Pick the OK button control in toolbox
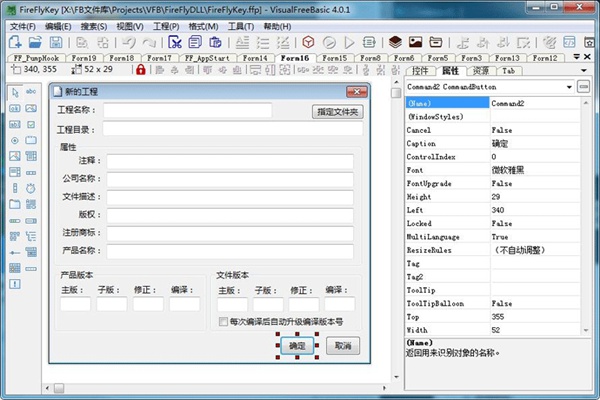Image resolution: width=600 pixels, height=400 pixels. tap(15, 109)
